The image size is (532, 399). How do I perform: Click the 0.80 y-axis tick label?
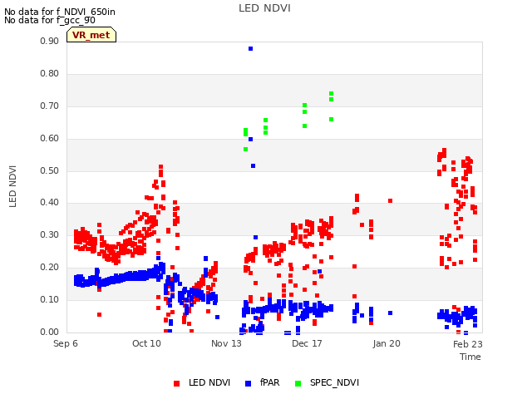pos(49,74)
